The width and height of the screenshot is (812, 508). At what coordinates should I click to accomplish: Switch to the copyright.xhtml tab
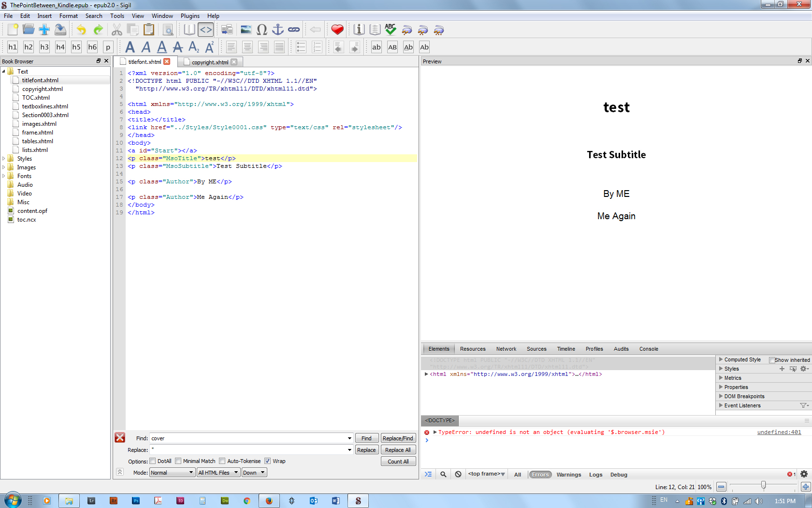point(209,62)
